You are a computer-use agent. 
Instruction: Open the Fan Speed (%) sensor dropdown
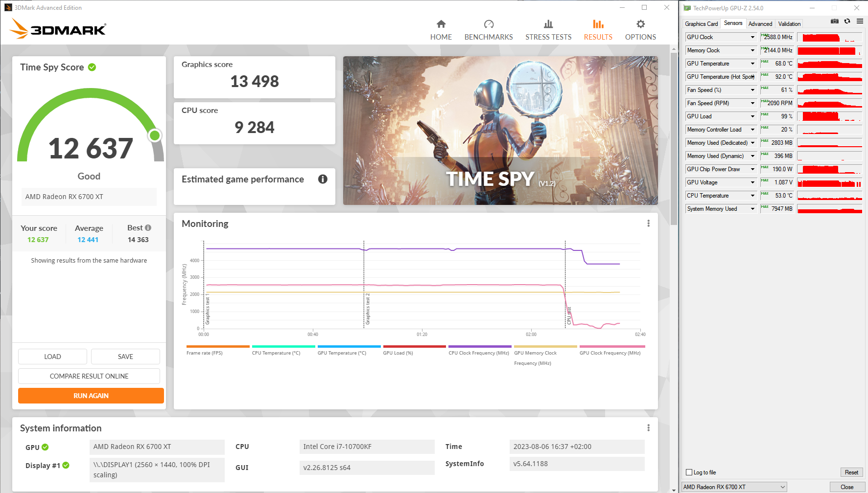click(752, 90)
